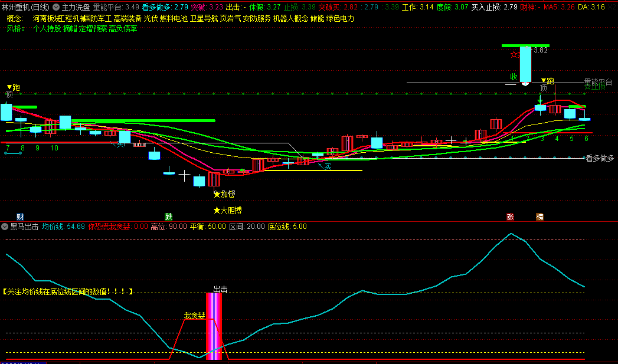
Task: Open the 绿色电力 concept link
Action: (x=340, y=18)
